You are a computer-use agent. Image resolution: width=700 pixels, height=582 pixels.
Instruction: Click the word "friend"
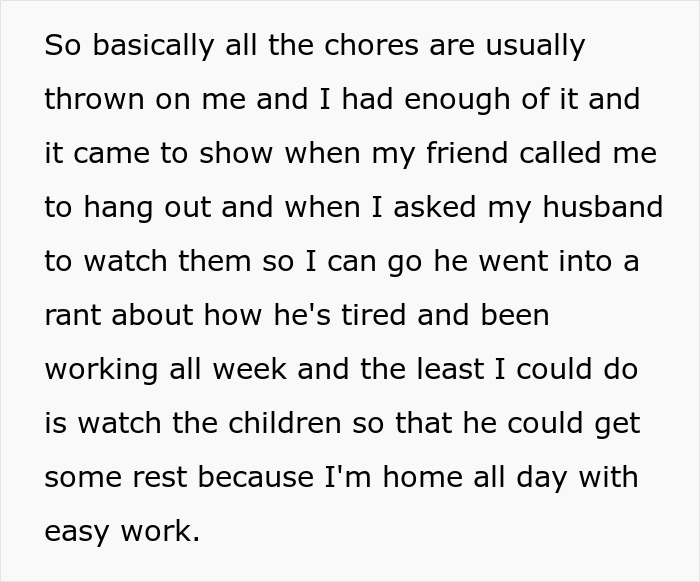pos(467,153)
